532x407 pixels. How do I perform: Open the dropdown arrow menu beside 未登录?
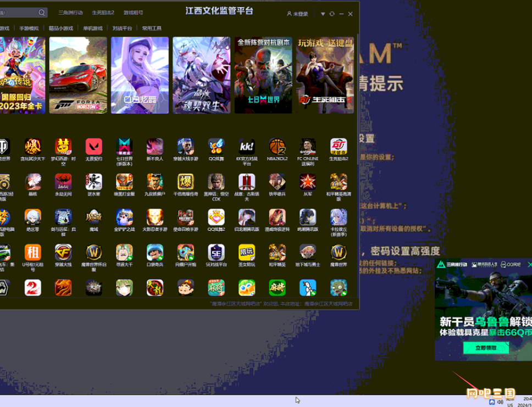[x=323, y=14]
